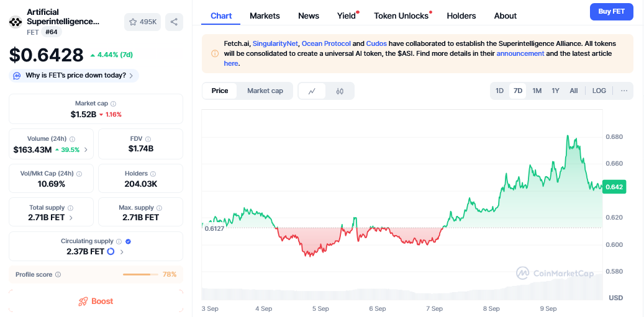Open the chart more options ellipsis
644x317 pixels.
[624, 91]
